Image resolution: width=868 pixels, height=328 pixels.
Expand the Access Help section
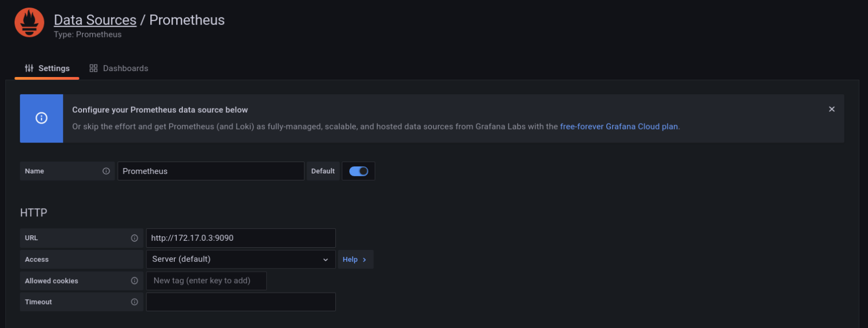(355, 260)
